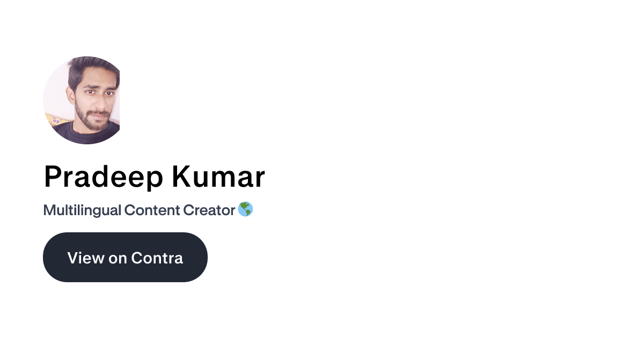
Task: Activate the rounded View on Contra button
Action: [x=125, y=257]
